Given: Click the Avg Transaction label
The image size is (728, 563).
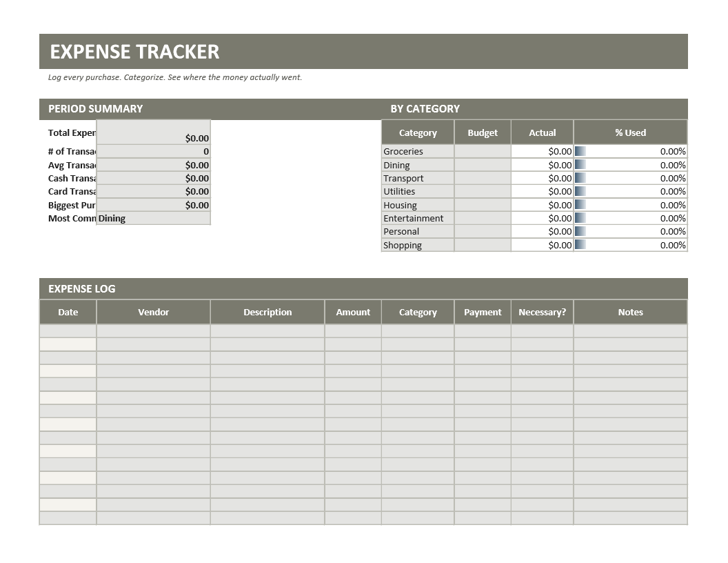Looking at the screenshot, I should (x=72, y=166).
